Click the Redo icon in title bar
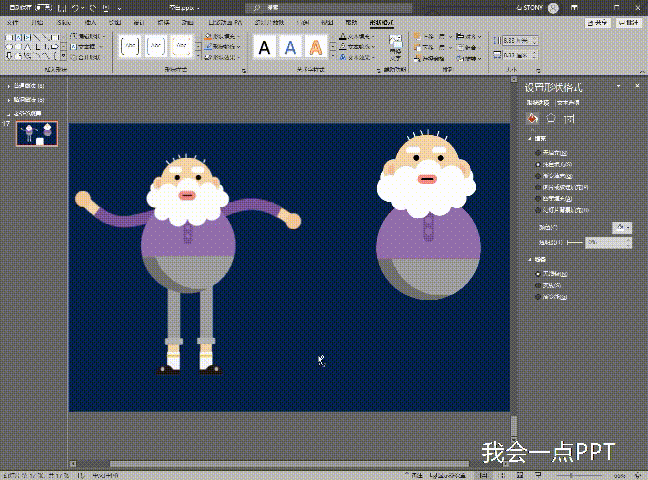 (93, 8)
